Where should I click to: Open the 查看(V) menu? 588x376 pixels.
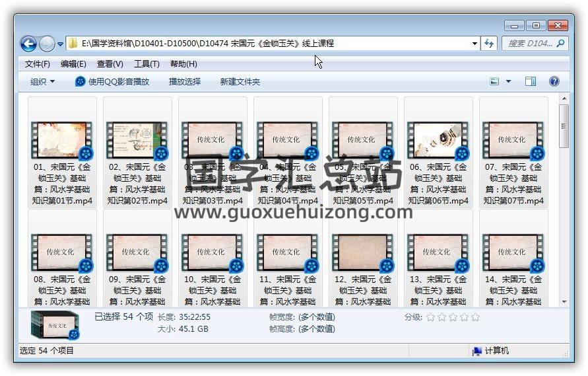pos(110,64)
